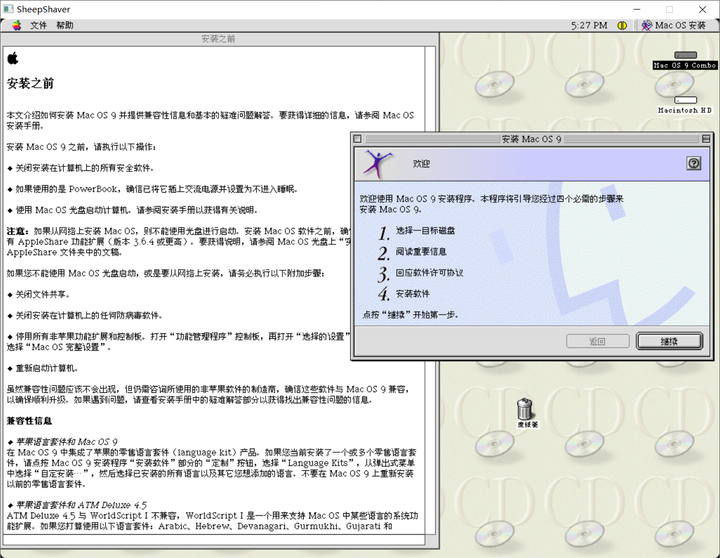This screenshot has width=720, height=558.
Task: Click step 4 安装软件 text
Action: coord(413,293)
